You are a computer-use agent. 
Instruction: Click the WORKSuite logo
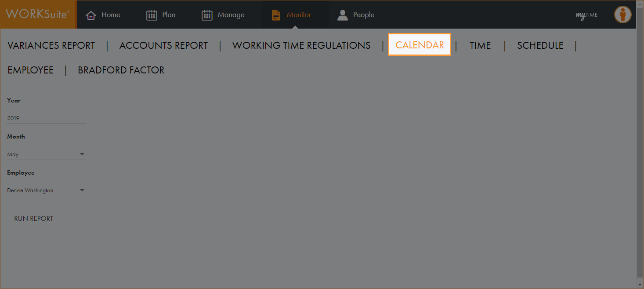click(38, 15)
